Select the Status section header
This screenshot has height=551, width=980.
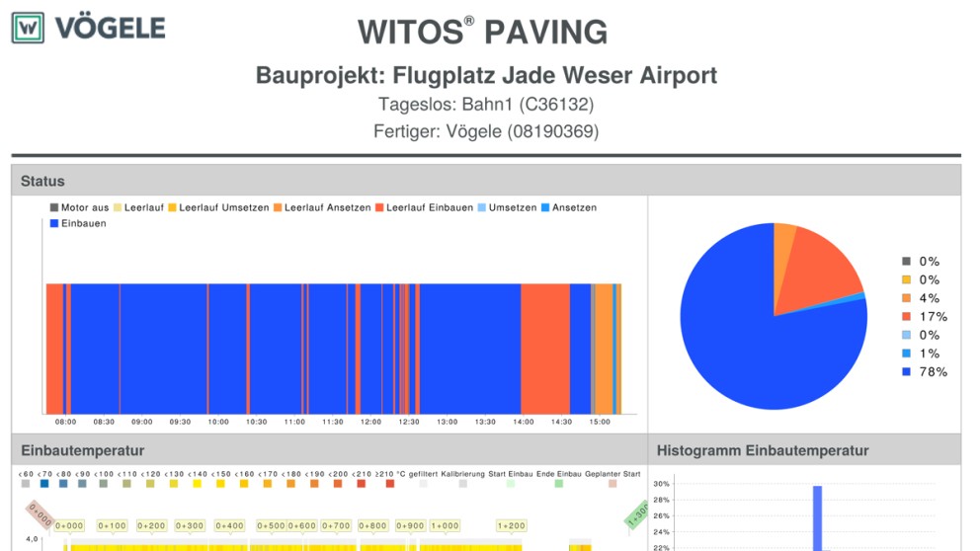click(x=42, y=181)
